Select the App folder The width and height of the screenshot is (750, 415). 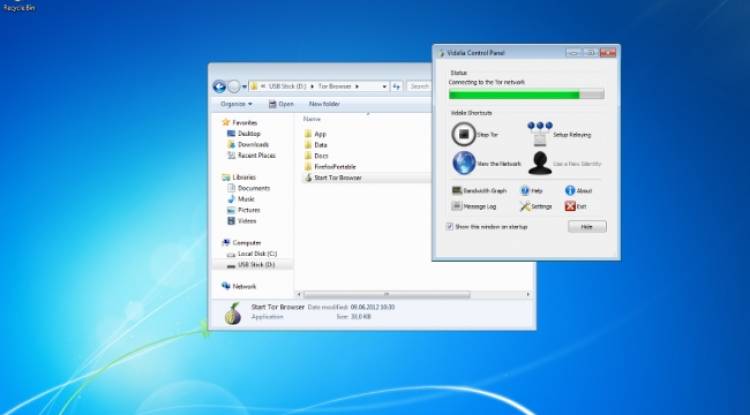tap(316, 134)
